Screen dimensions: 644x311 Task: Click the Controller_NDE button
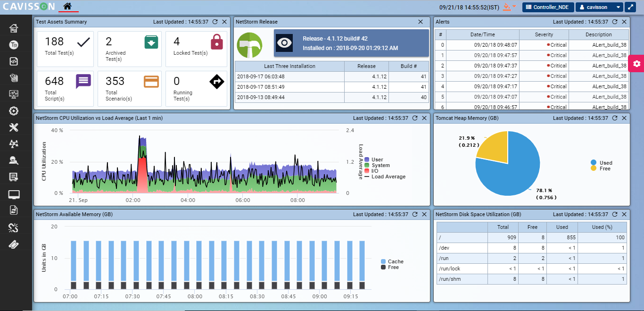[548, 7]
